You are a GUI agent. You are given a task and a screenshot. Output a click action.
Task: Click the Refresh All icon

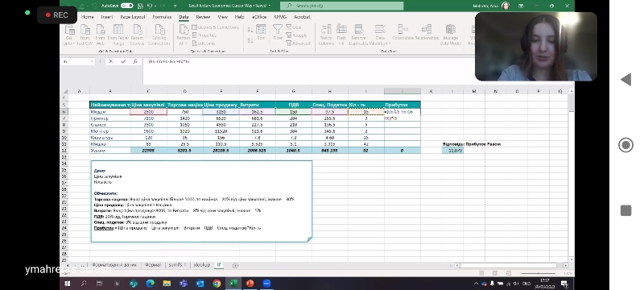click(184, 35)
